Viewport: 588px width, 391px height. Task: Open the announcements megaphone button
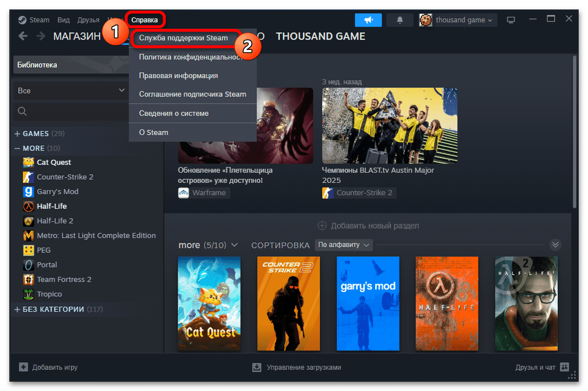[x=368, y=20]
